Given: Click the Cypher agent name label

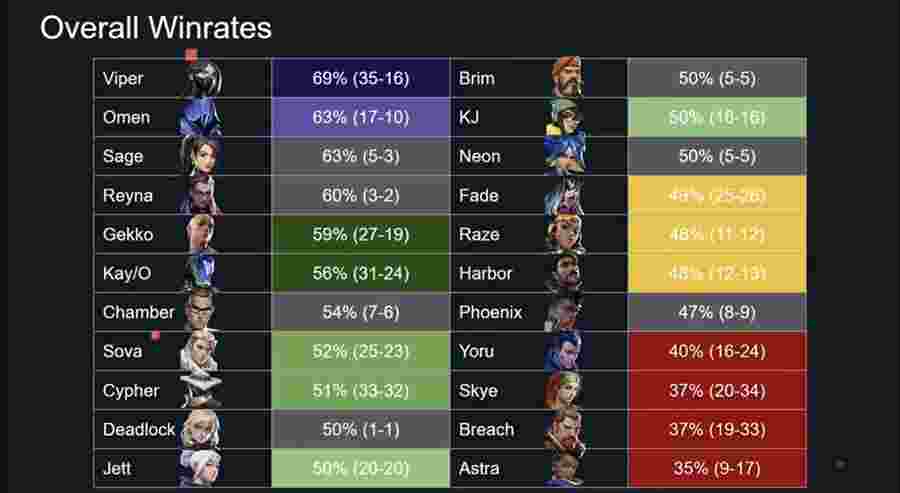Looking at the screenshot, I should click(x=130, y=391).
